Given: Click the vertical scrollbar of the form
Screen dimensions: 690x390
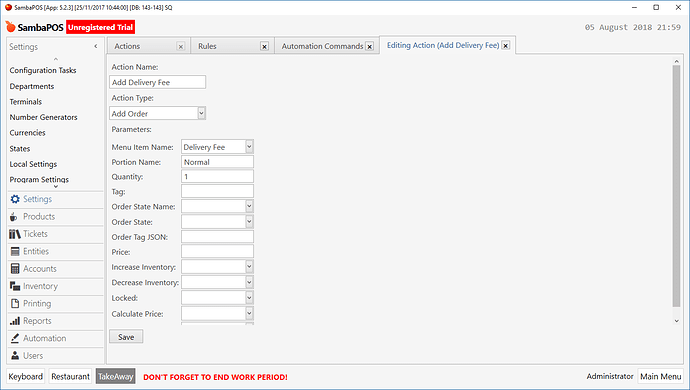Looking at the screenshot, I should (676, 185).
